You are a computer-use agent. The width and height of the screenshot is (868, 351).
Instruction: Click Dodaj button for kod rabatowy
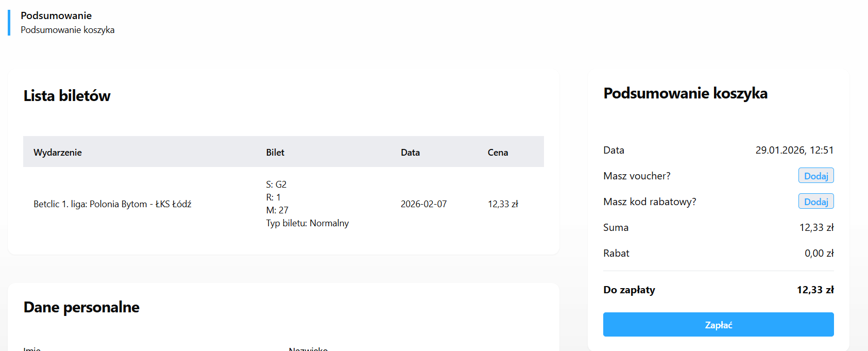(x=815, y=202)
